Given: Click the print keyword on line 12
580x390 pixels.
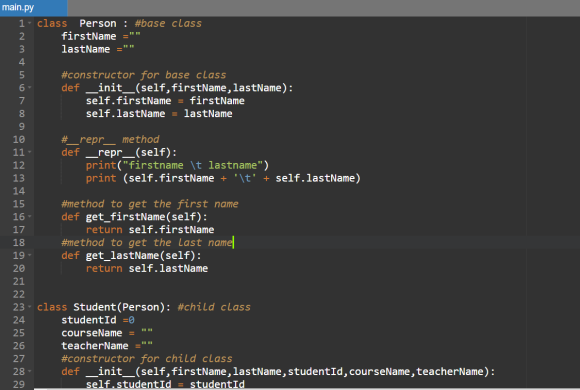Looking at the screenshot, I should 101,165.
